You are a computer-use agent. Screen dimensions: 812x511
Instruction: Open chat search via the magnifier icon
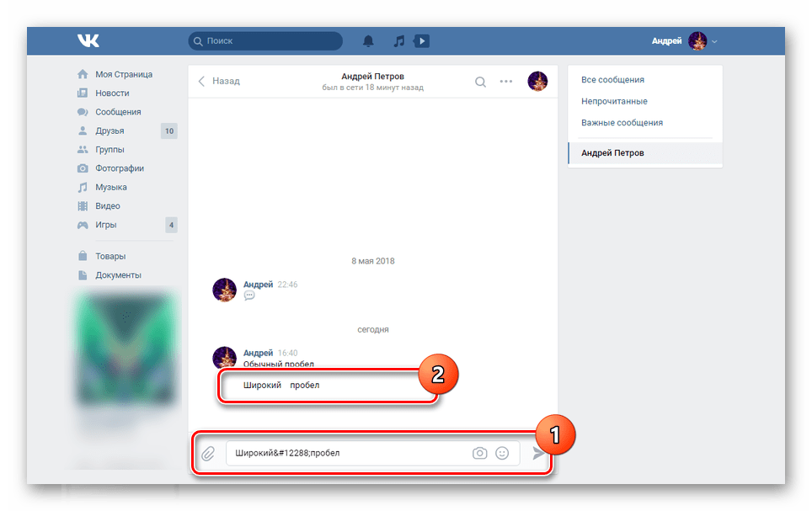coord(480,82)
